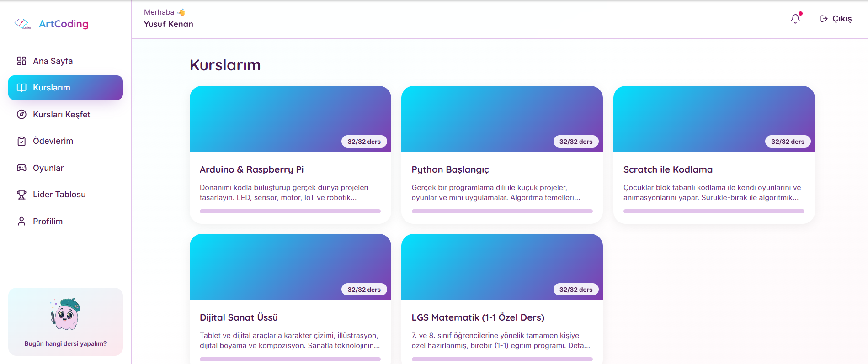Click the Lider Tablosu trophy icon
The height and width of the screenshot is (364, 868).
(21, 195)
